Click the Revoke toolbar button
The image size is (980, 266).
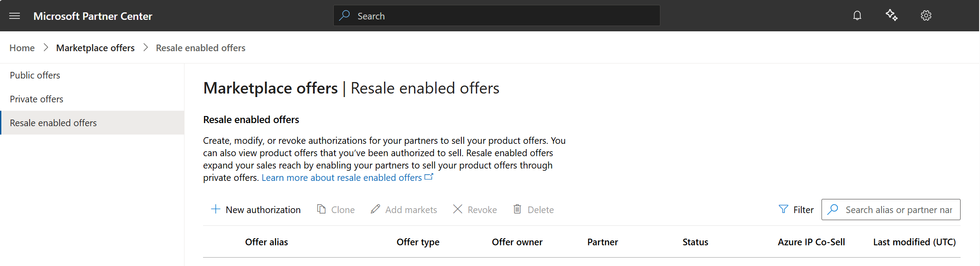tap(475, 210)
